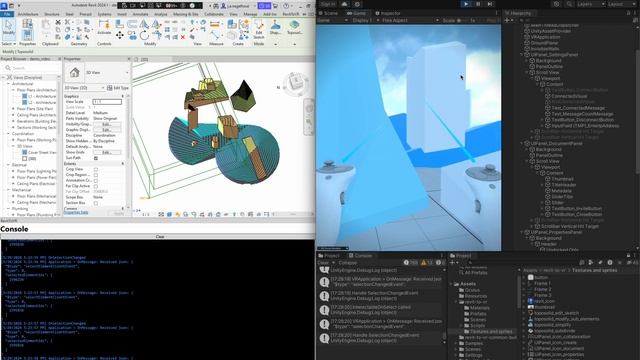Image resolution: width=640 pixels, height=360 pixels.
Task: Toggle the errors filter in Unity Console
Action: point(440,262)
